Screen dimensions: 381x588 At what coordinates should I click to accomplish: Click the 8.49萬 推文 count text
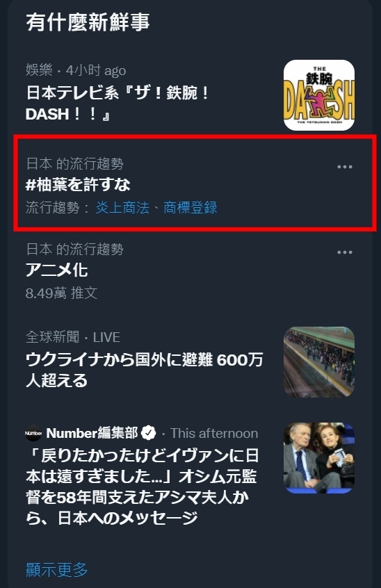(61, 293)
